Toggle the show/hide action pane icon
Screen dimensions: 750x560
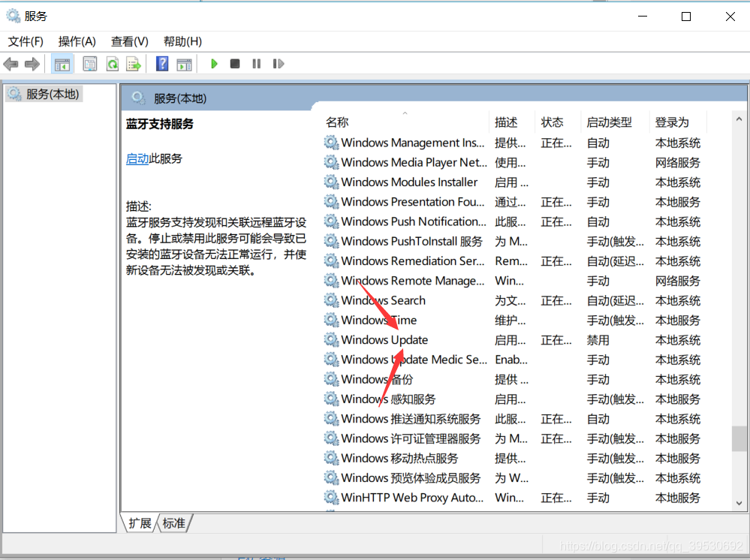[x=184, y=64]
